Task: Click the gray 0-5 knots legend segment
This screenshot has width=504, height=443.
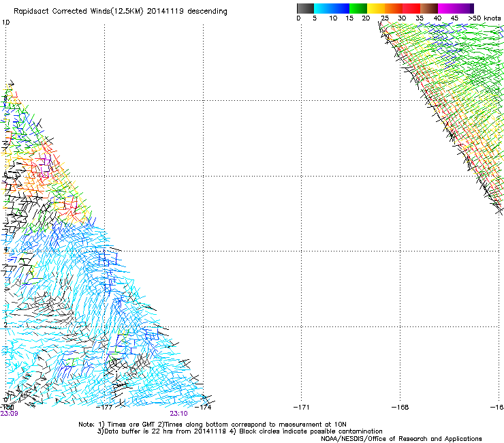Action: 305,8
